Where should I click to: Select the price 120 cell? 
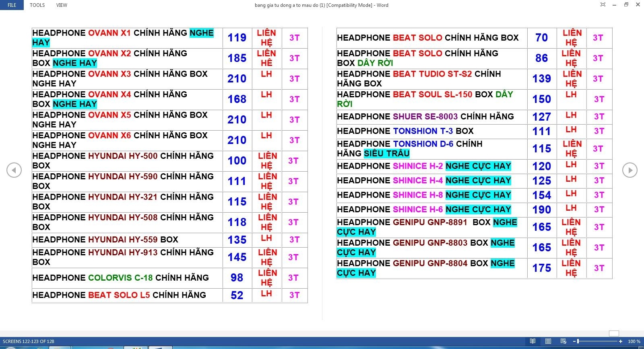pyautogui.click(x=542, y=166)
